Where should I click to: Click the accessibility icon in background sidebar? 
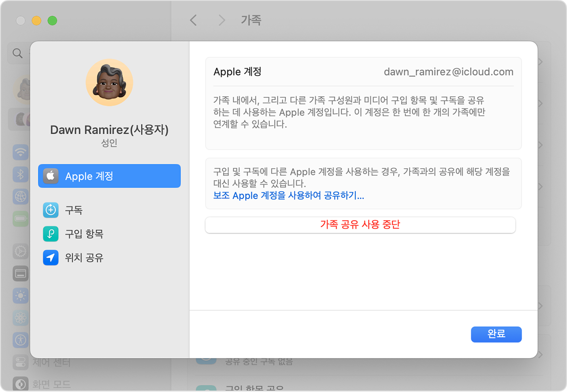[21, 340]
